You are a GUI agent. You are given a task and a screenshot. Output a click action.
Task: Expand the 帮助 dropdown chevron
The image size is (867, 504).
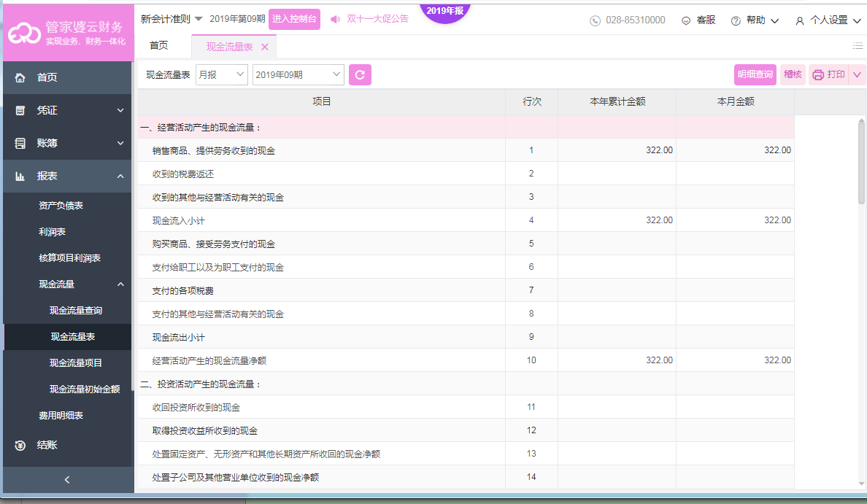[x=774, y=21]
